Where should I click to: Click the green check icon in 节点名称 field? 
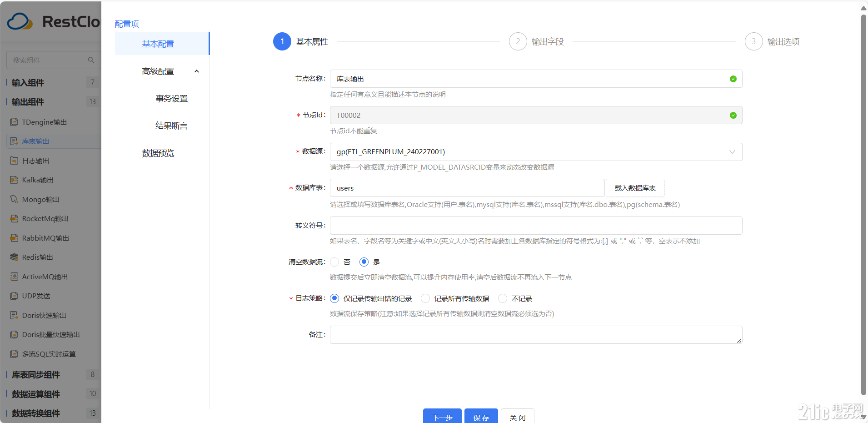pos(733,79)
